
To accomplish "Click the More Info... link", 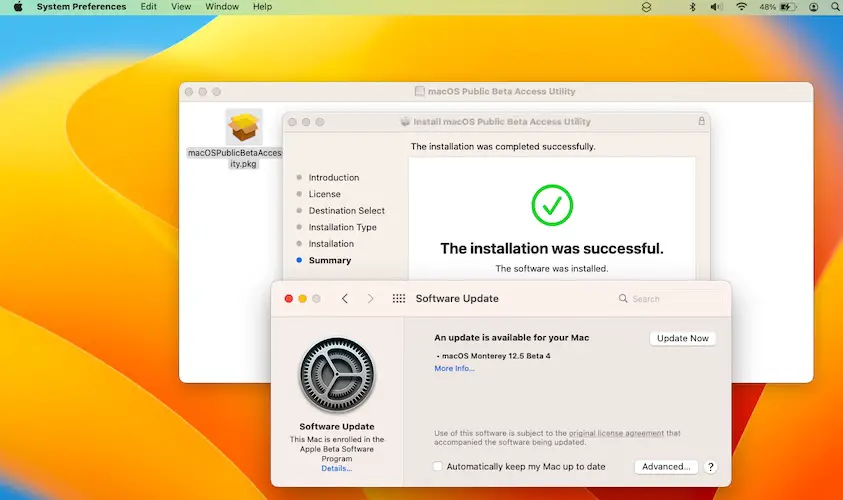I will [x=454, y=369].
